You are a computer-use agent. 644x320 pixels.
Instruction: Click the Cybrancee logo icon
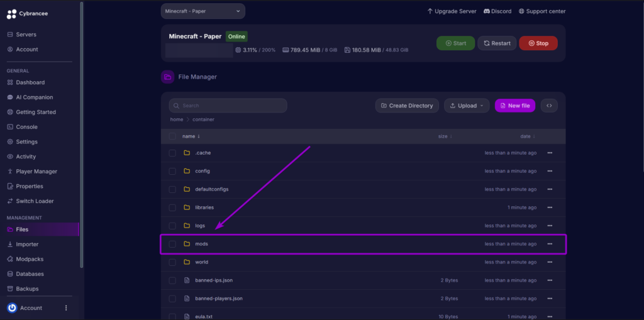11,14
